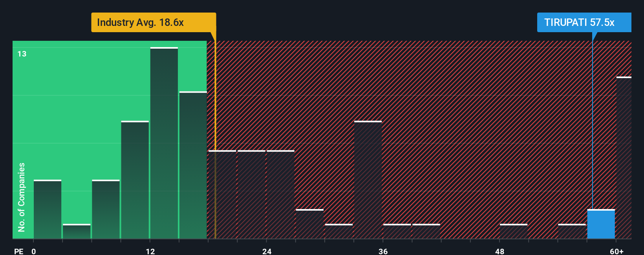This screenshot has height=255, width=644.
Task: Click the x-axis tick label 24
Action: tap(267, 251)
